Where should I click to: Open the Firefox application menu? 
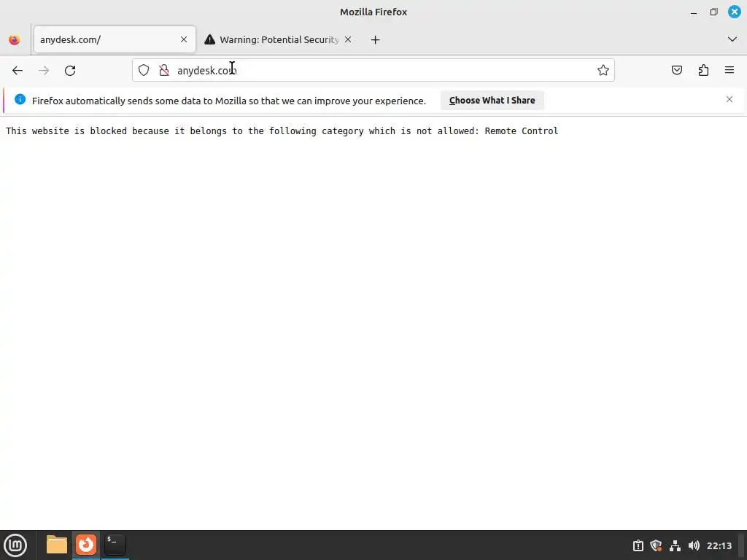click(x=729, y=71)
